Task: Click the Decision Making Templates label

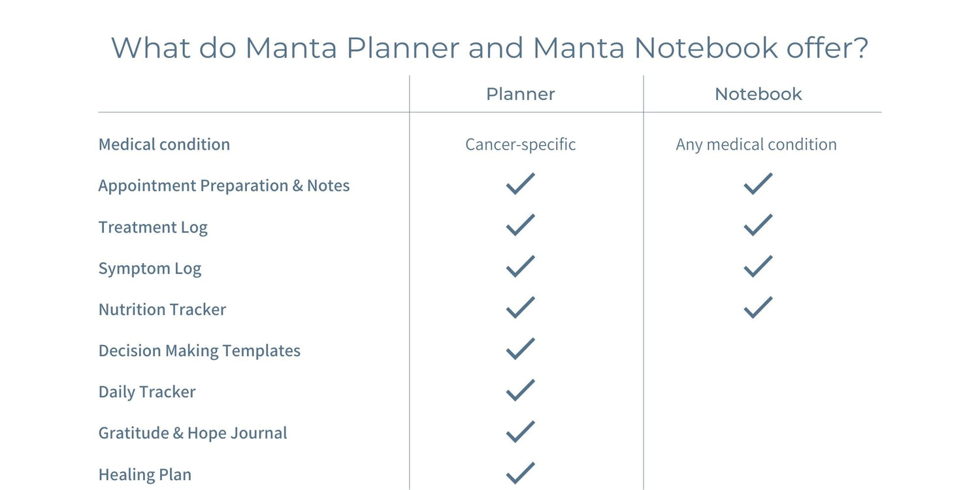Action: pos(199,351)
